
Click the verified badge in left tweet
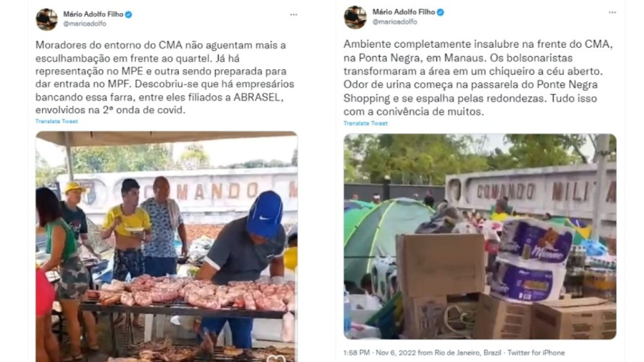[128, 14]
